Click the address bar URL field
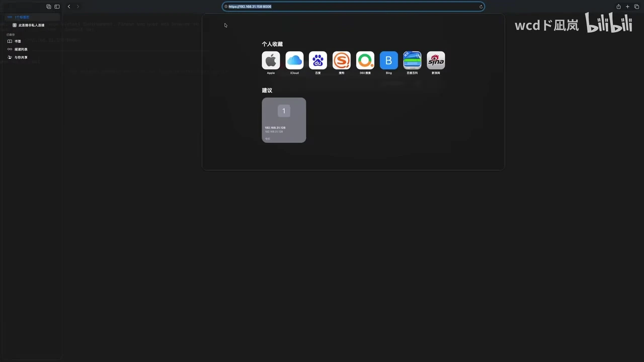 click(x=353, y=7)
